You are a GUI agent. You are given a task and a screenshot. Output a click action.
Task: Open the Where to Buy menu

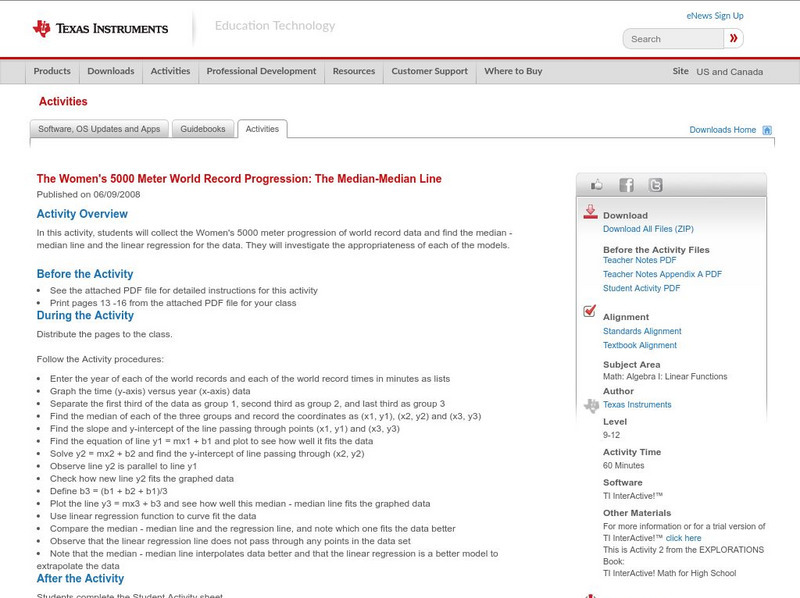[513, 71]
